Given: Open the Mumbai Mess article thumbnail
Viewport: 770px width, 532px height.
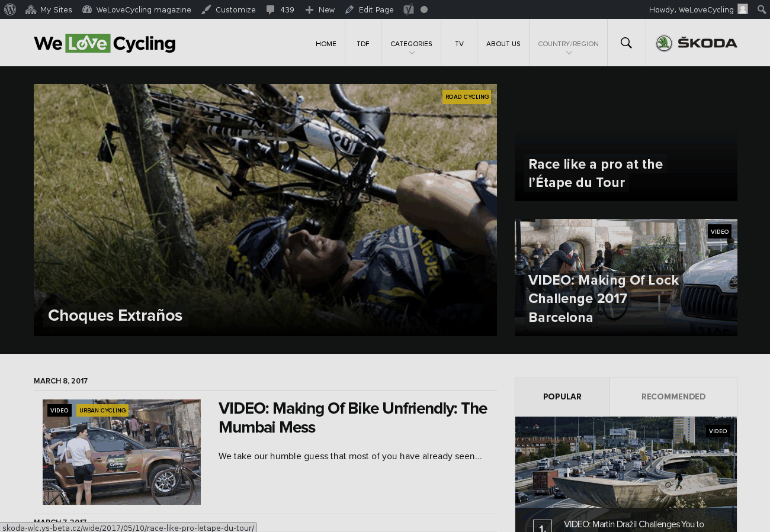Looking at the screenshot, I should (121, 452).
